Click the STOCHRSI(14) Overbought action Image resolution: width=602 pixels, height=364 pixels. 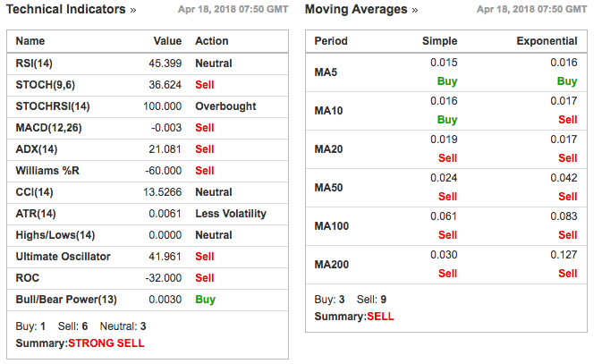point(225,106)
